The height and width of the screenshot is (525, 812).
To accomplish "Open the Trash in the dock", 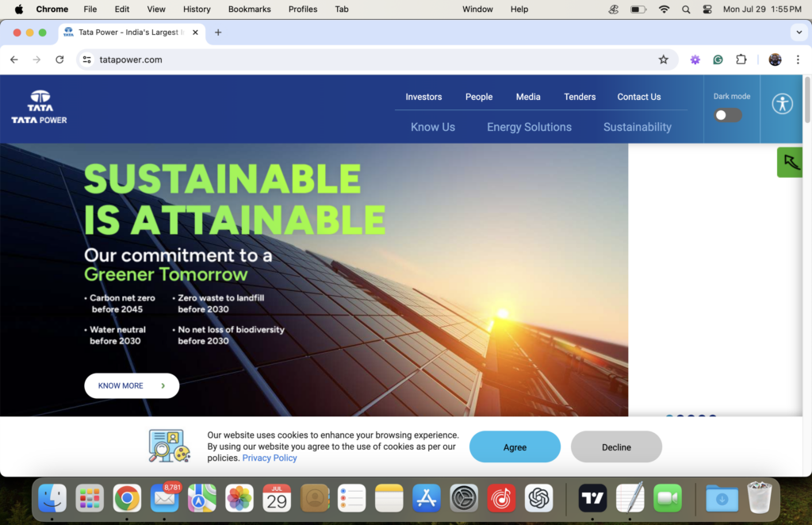I will pos(760,498).
